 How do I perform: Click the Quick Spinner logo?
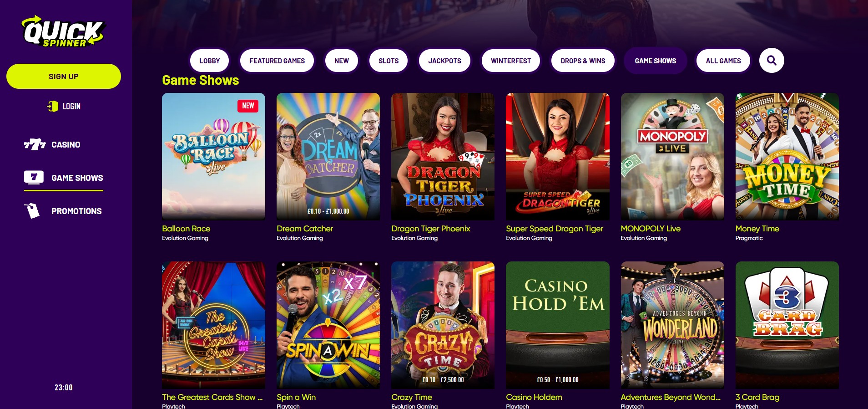point(63,32)
